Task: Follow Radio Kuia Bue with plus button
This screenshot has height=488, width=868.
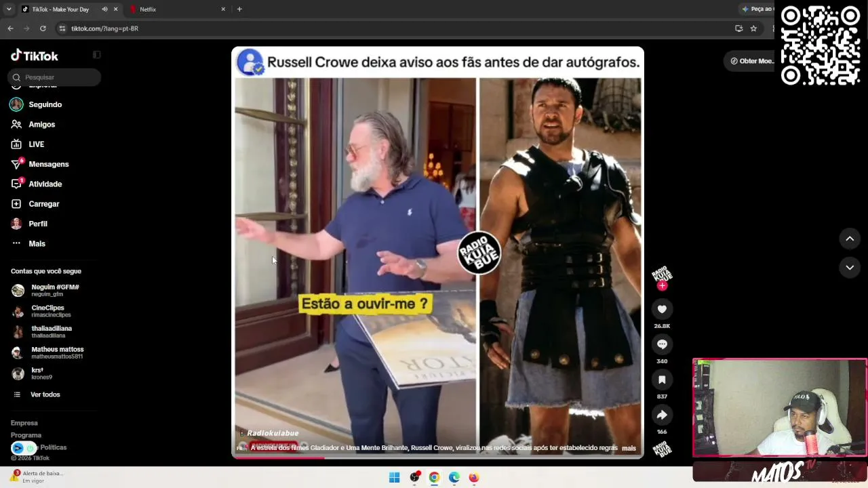Action: click(x=662, y=285)
